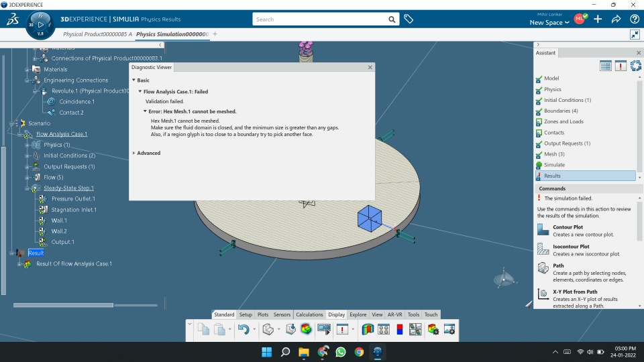Image resolution: width=644 pixels, height=362 pixels.
Task: Select Pressure Outlet.1 in the tree
Action: click(73, 198)
